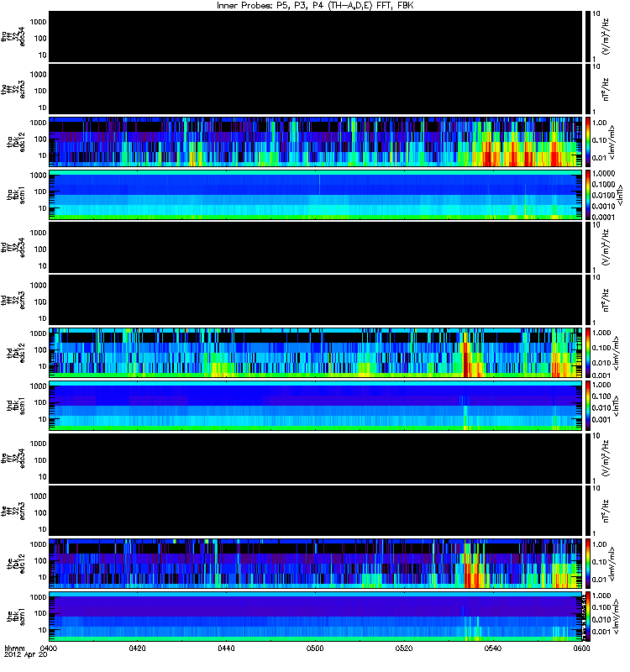Select the 0540 time axis label
The image size is (630, 672).
[493, 648]
